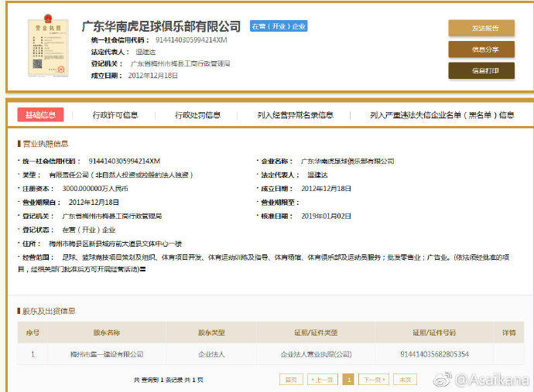Click 企业法人营业执照(公司) certificate type cell
The width and height of the screenshot is (534, 392).
[316, 354]
